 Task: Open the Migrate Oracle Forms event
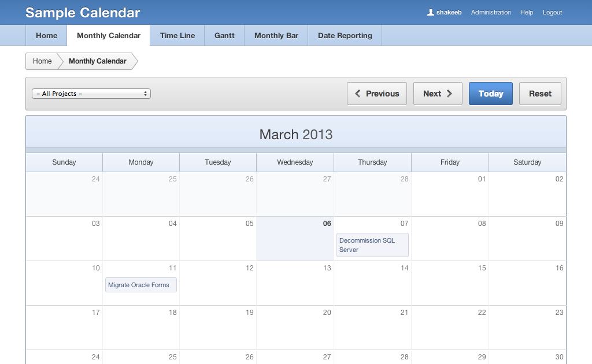[x=140, y=285]
